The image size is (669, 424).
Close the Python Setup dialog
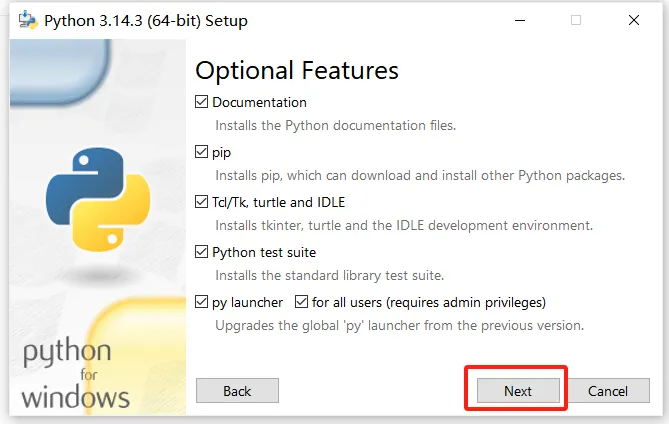click(x=633, y=20)
